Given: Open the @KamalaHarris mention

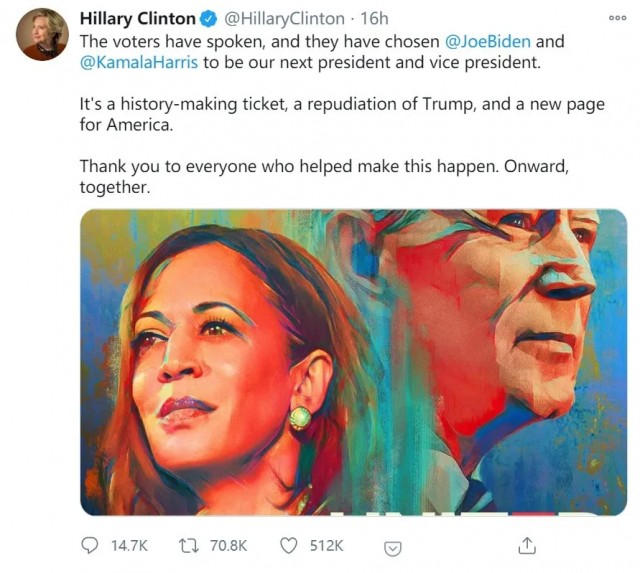Looking at the screenshot, I should 139,62.
